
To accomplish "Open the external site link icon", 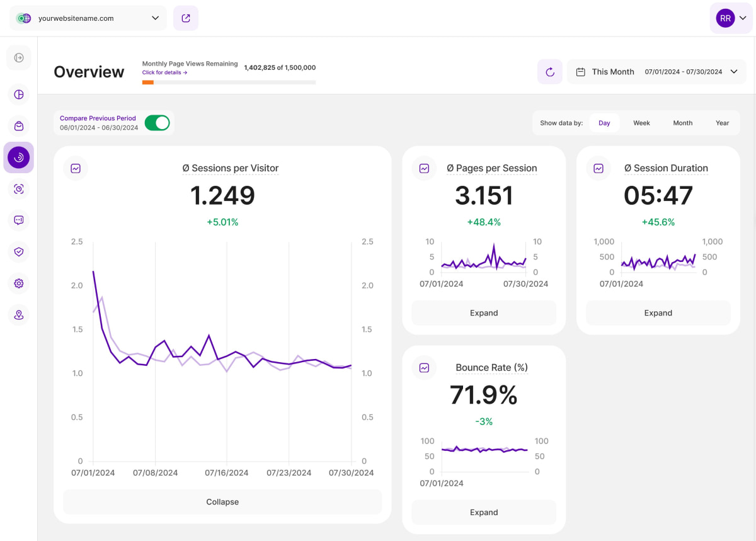I will click(x=186, y=18).
